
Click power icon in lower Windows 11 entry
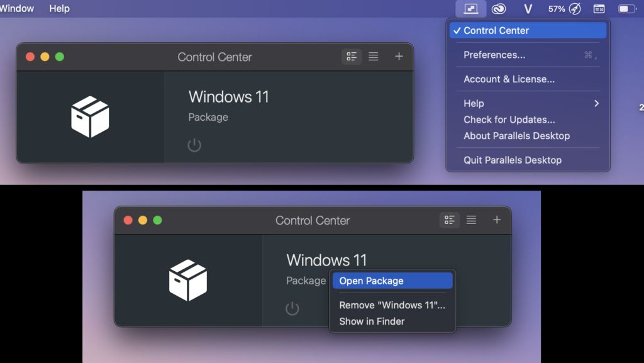coord(292,308)
